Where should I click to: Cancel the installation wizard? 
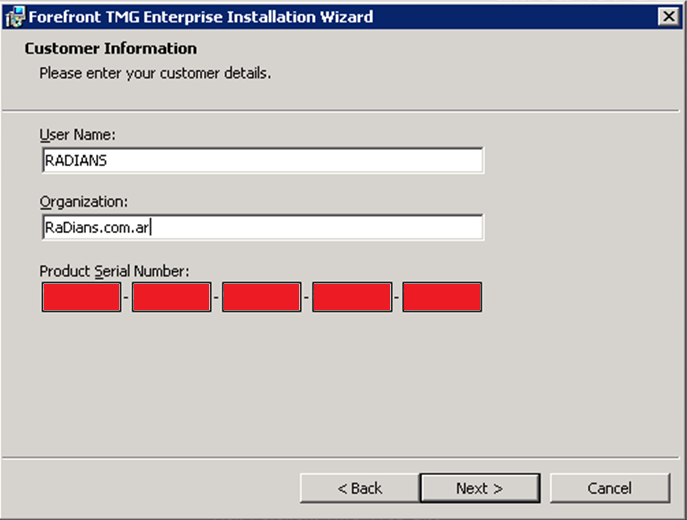click(609, 488)
